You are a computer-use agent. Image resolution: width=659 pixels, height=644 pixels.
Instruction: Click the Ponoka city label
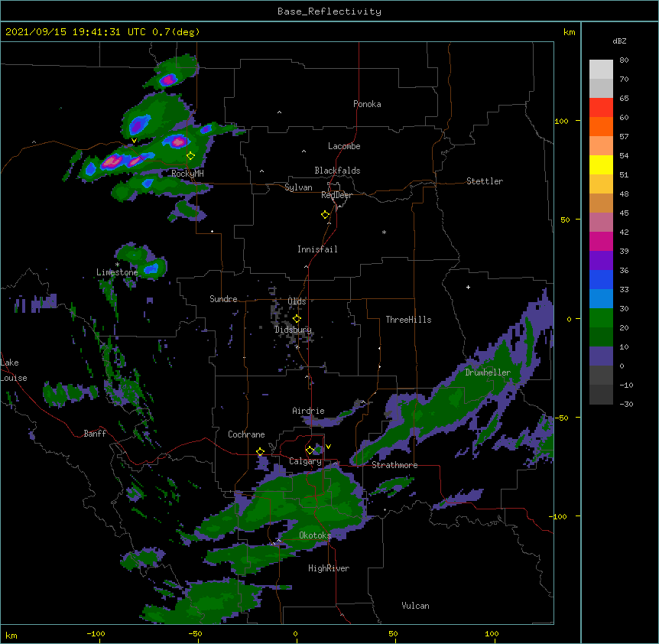(x=367, y=104)
